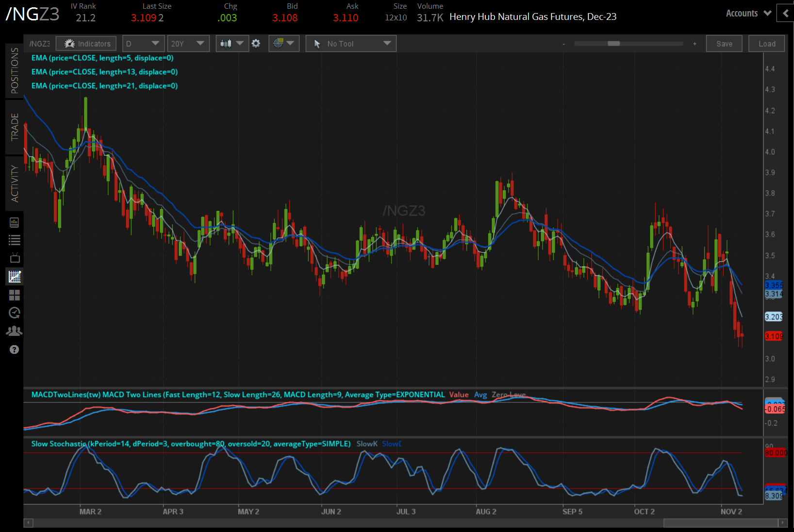Click the zoom-in plus sign beside slider
Screen dimensions: 794x532
click(695, 44)
